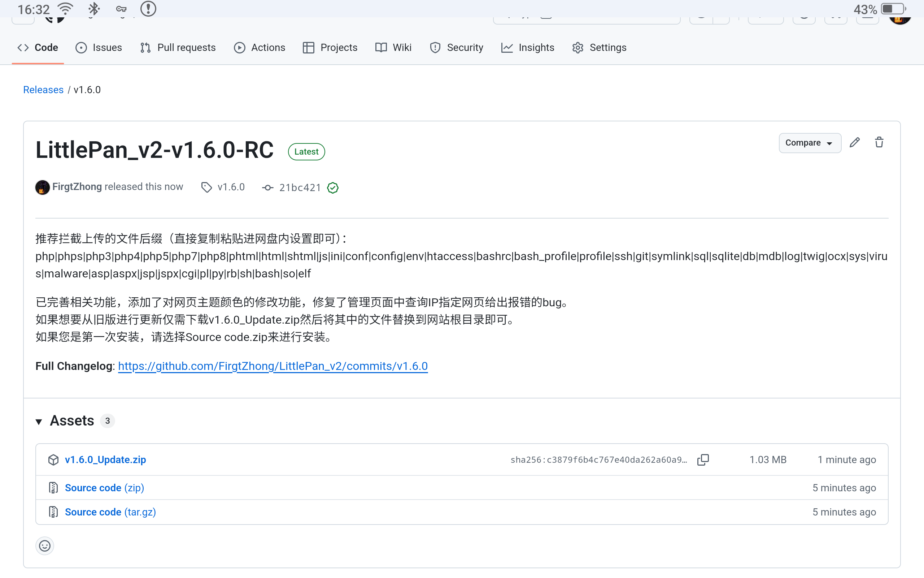Click the 1 minute ago timestamp
The height and width of the screenshot is (578, 924).
(x=846, y=460)
